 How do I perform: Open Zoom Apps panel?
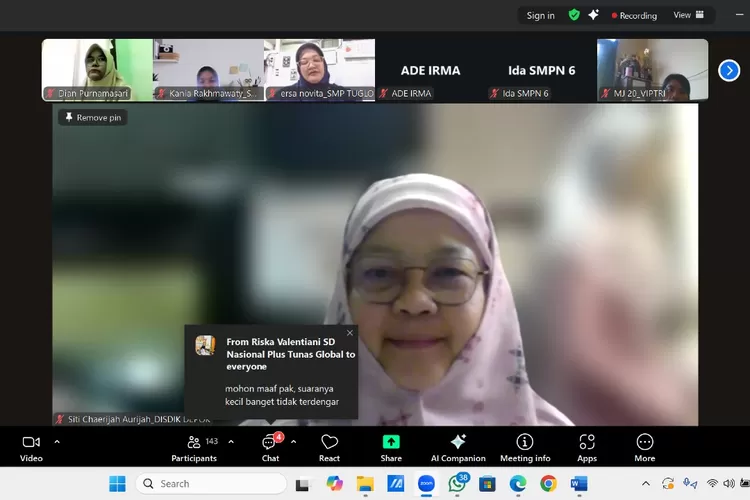click(587, 448)
